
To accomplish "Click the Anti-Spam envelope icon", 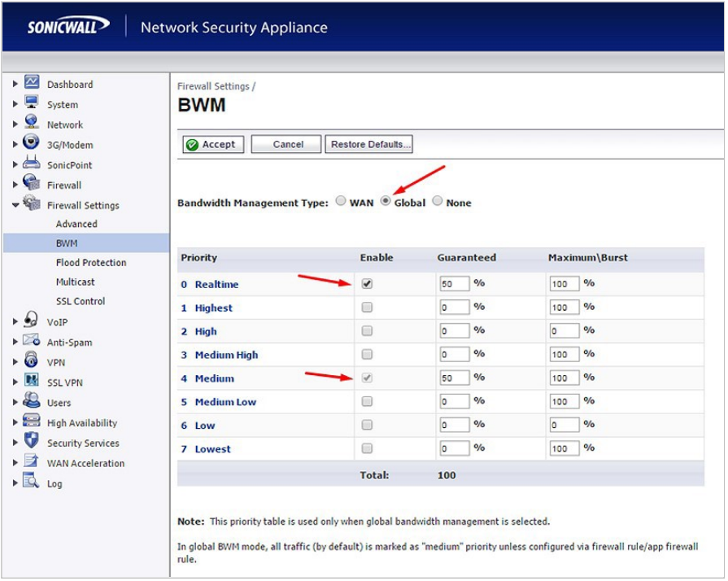I will [x=32, y=341].
